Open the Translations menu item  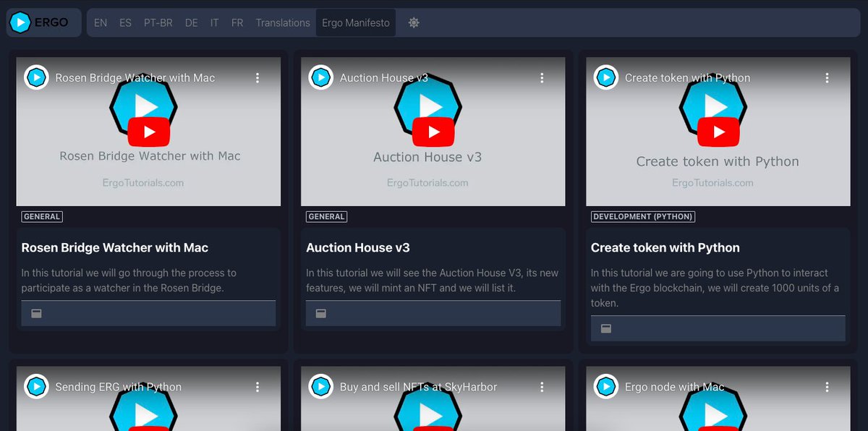[282, 22]
